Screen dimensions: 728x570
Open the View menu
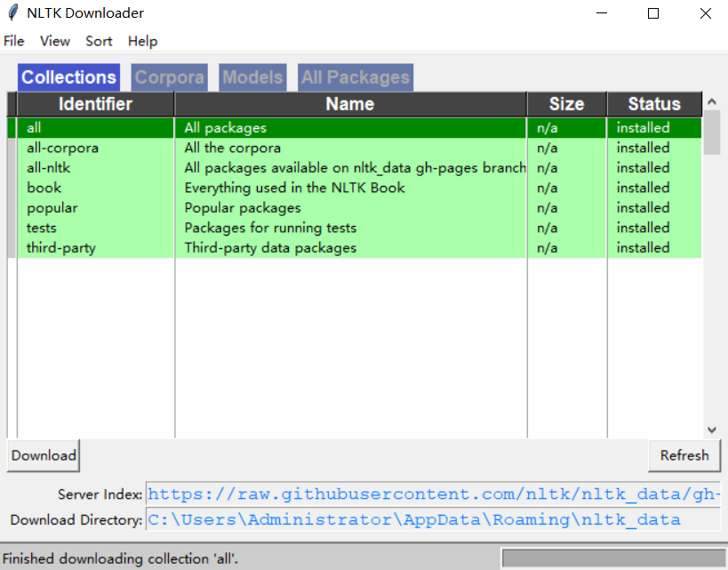point(54,41)
